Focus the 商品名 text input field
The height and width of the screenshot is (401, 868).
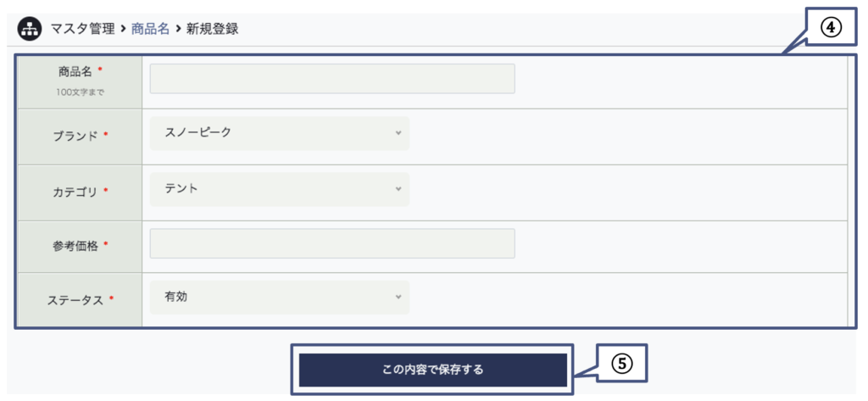coord(332,79)
